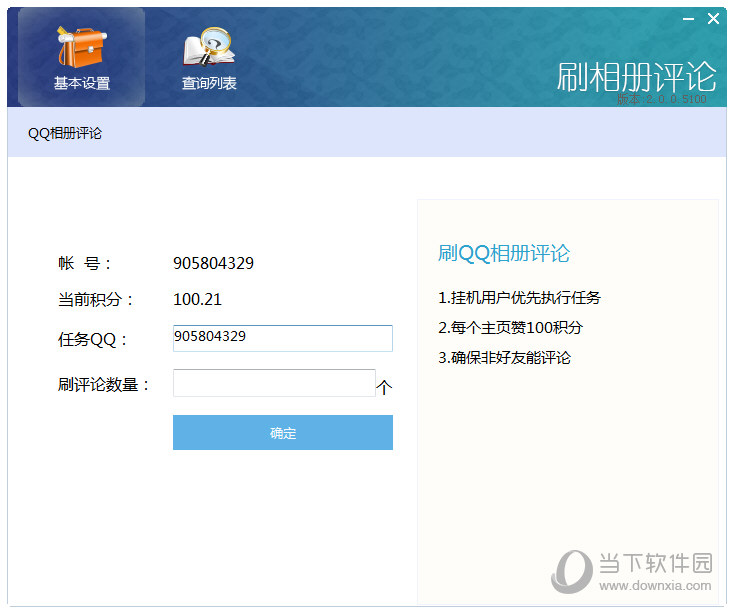The width and height of the screenshot is (736, 615).
Task: Click the tip 1.挂机用户优先执行任务
Action: [519, 297]
